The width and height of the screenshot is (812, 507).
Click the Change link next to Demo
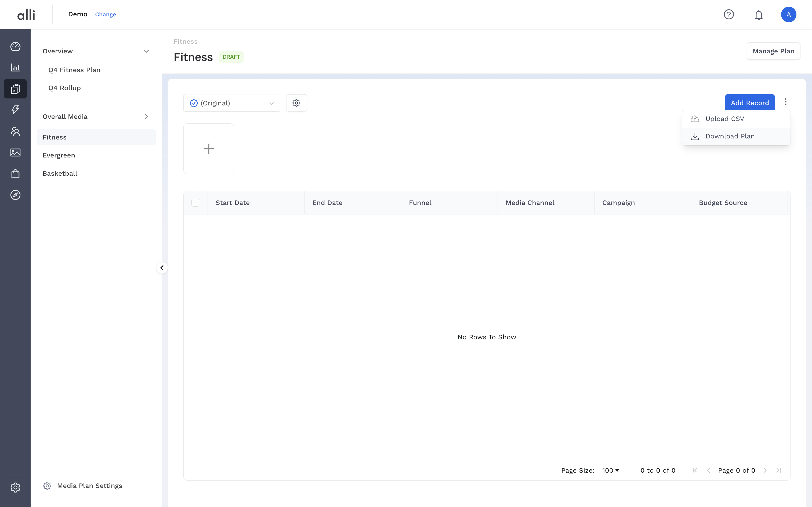click(105, 14)
